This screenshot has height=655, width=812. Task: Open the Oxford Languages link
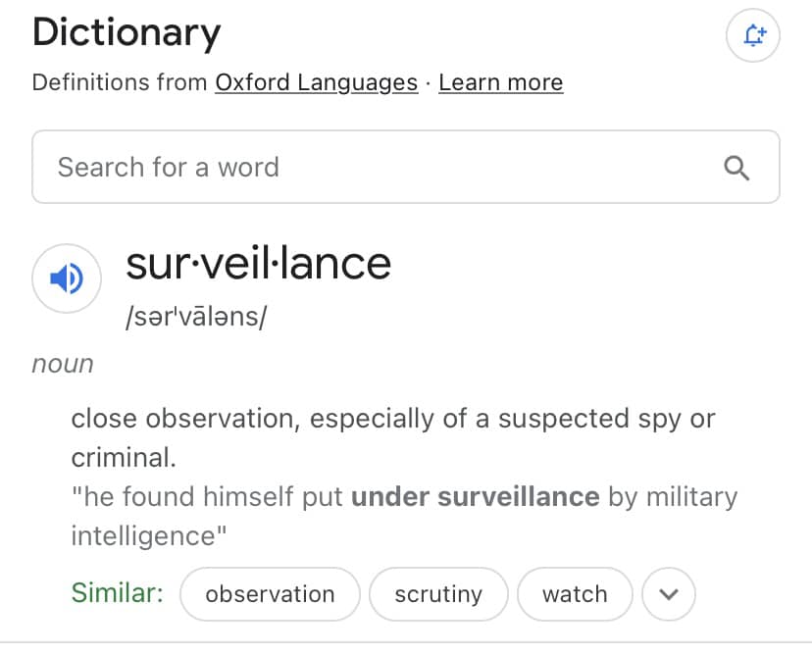click(x=316, y=82)
